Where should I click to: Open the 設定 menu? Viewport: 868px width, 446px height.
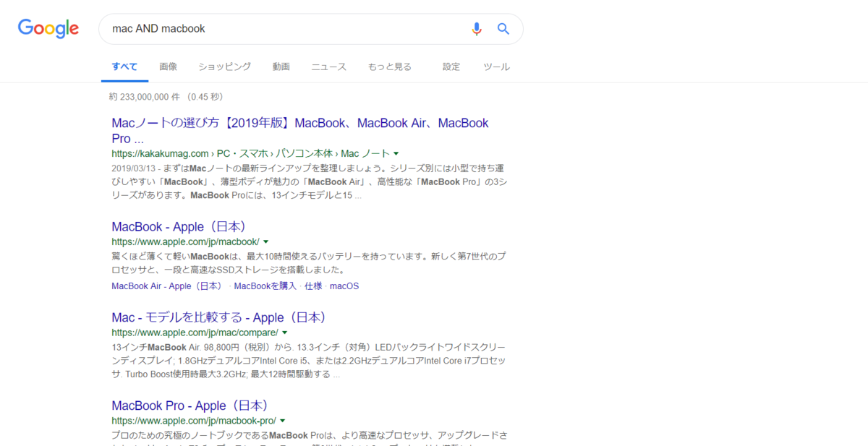pyautogui.click(x=451, y=67)
